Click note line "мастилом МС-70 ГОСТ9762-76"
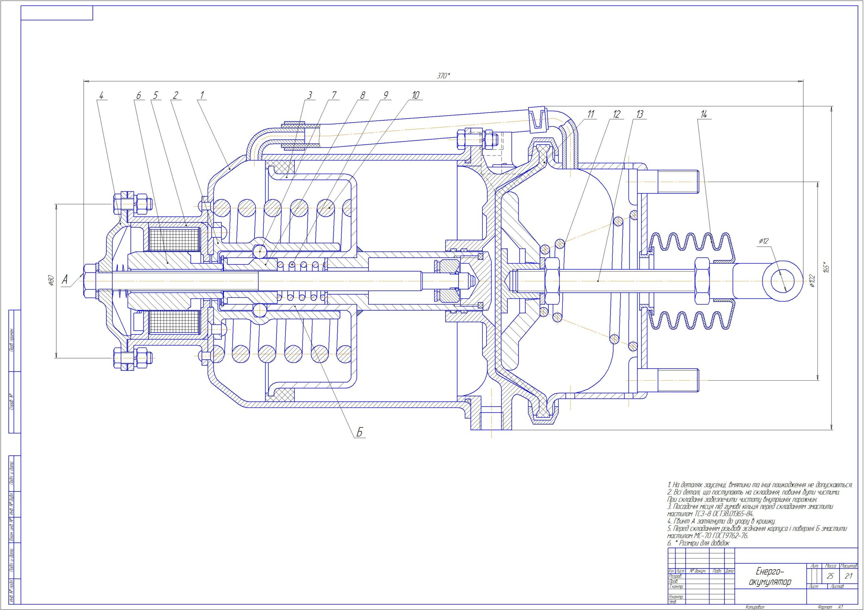 [x=708, y=535]
